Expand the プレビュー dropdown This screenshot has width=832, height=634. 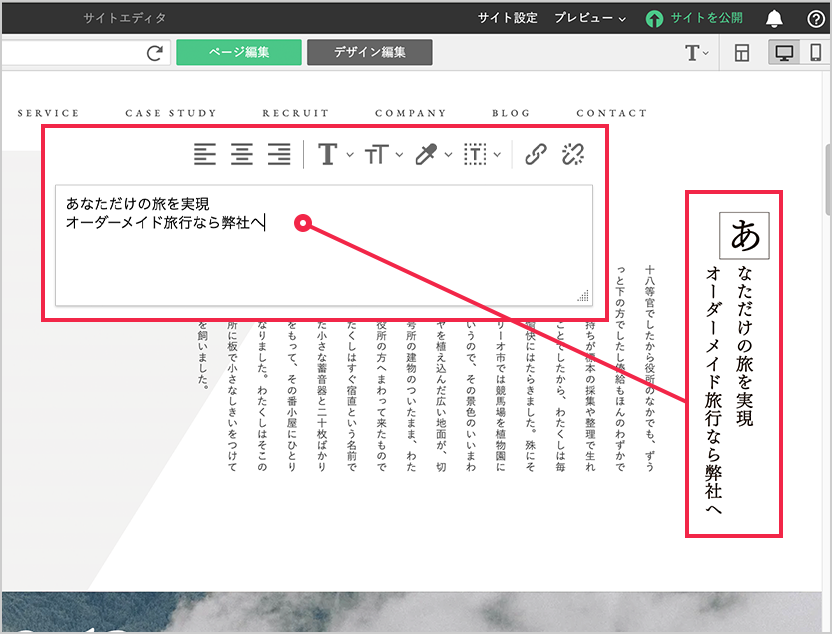coord(590,18)
